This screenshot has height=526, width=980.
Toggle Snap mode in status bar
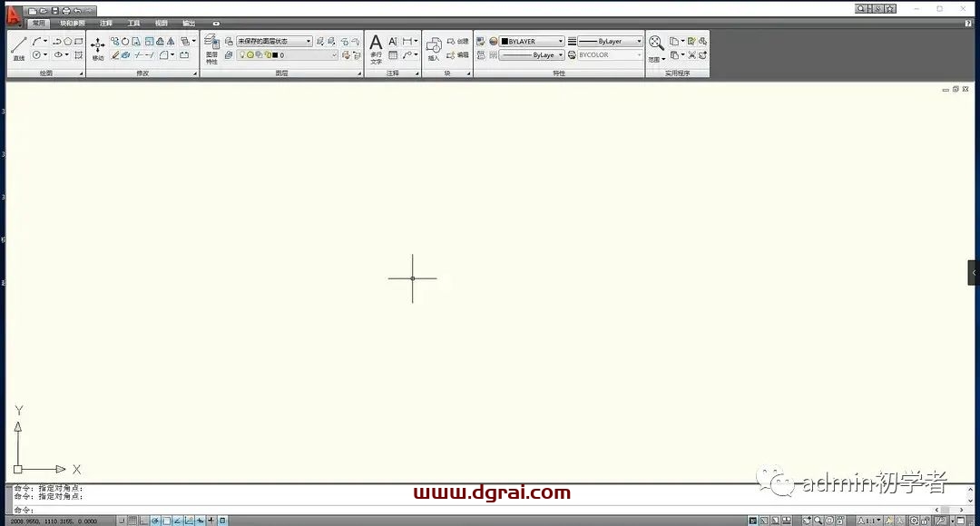[x=122, y=521]
